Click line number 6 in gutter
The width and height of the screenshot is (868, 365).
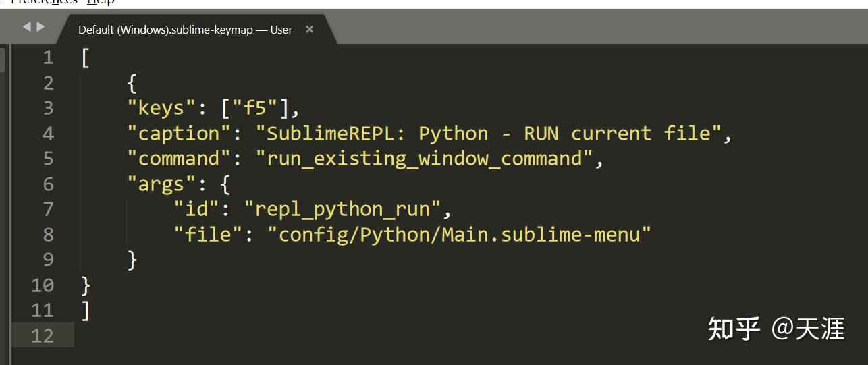(x=48, y=184)
